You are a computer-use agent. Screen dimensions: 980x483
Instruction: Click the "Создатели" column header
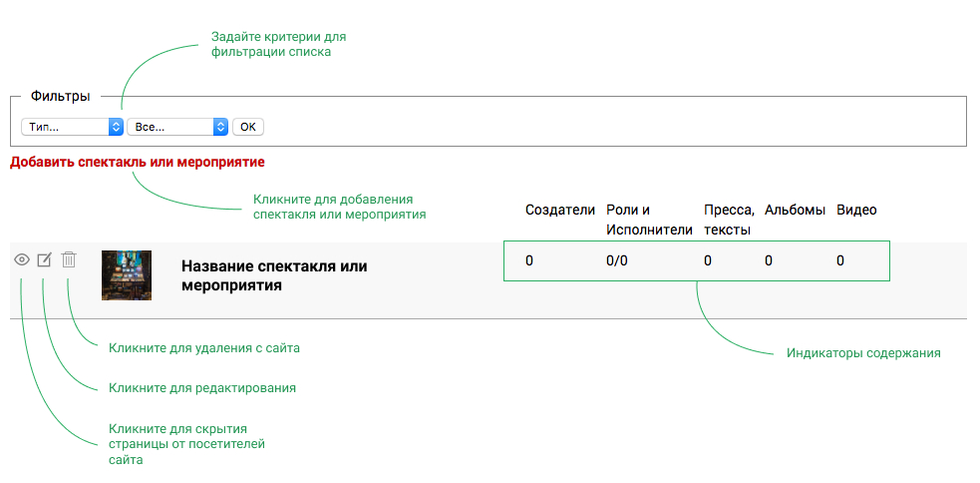coord(560,210)
